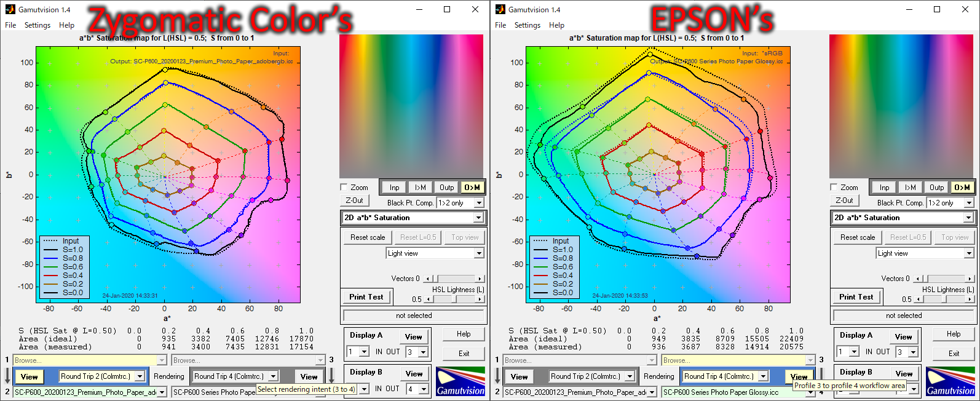Click the measured area value 17154
The width and height of the screenshot is (980, 401).
301,347
